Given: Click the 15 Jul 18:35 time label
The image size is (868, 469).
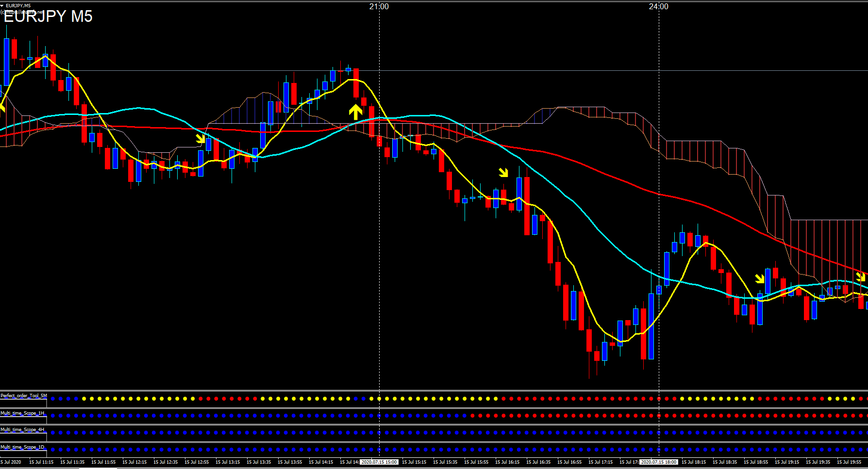Looking at the screenshot, I should click(725, 462).
